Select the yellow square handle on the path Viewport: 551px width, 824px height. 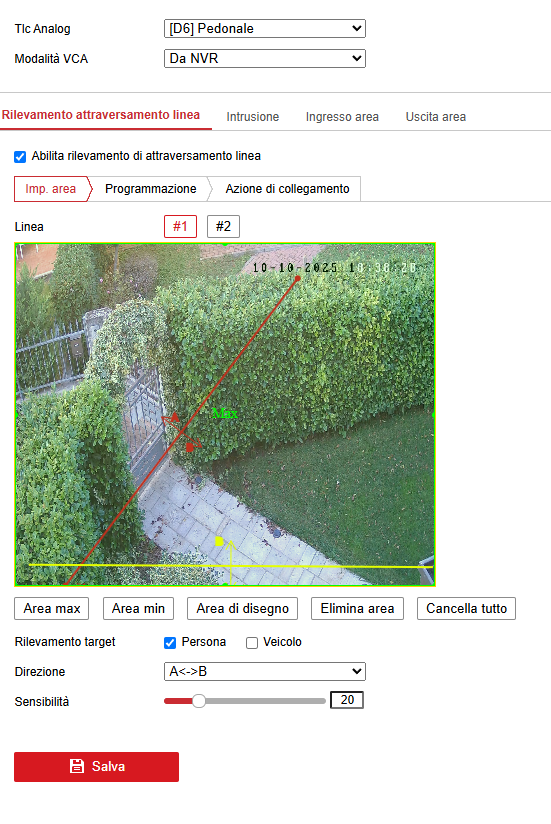click(219, 541)
